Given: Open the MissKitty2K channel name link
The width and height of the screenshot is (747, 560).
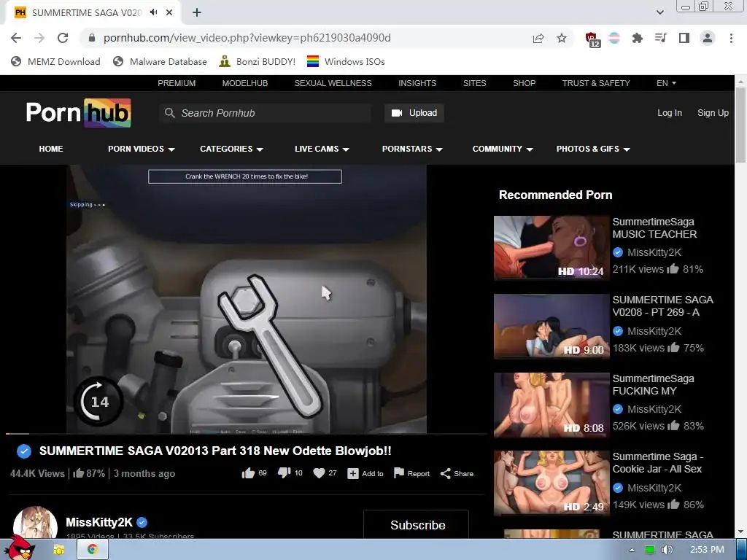Looking at the screenshot, I should (x=99, y=522).
